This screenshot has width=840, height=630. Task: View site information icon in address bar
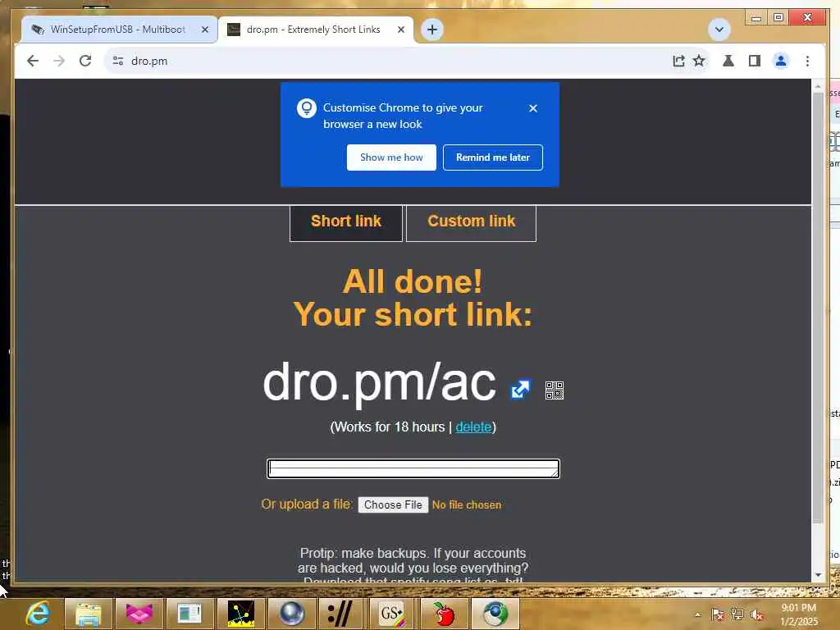click(x=118, y=61)
